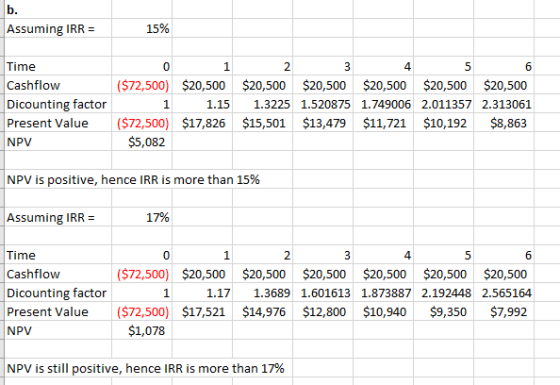Select the present value $10,192 cell
560x385 pixels.
click(x=444, y=123)
